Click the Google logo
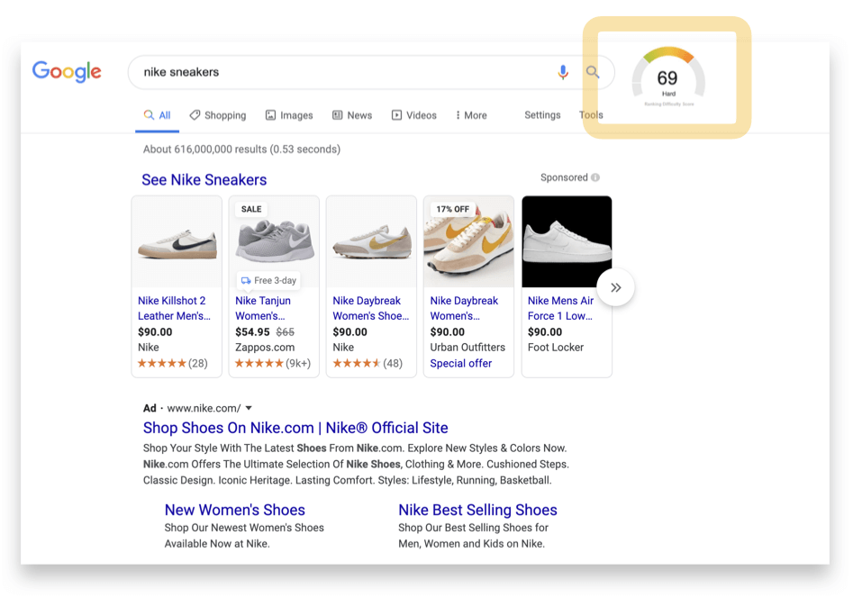Viewport: 853px width, 616px height. click(x=67, y=72)
